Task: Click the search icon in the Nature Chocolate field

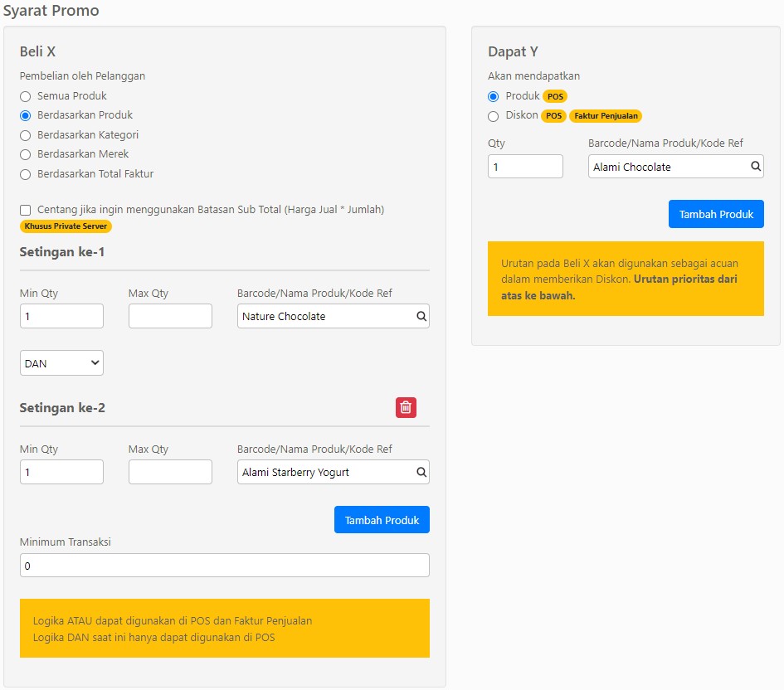Action: (x=421, y=316)
